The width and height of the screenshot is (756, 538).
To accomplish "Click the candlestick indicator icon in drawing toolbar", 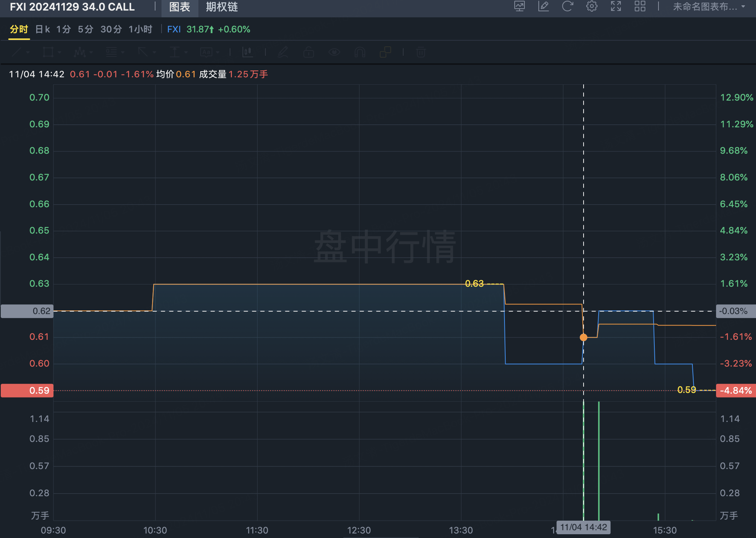I will point(247,52).
